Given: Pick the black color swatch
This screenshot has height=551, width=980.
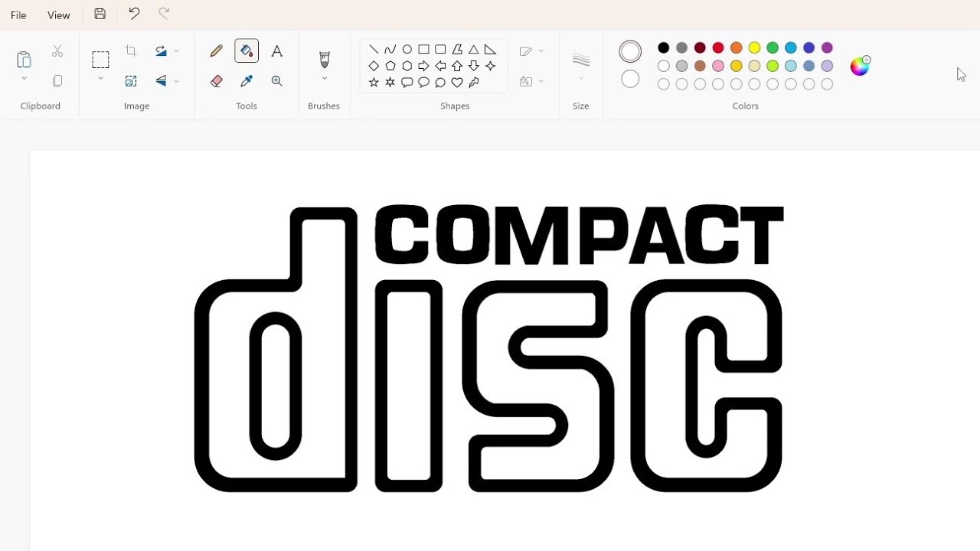Looking at the screenshot, I should click(664, 48).
